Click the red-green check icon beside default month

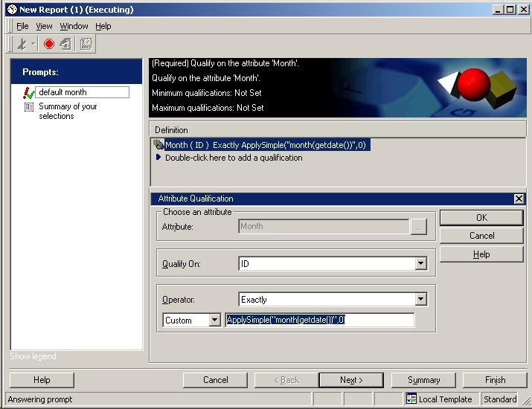[x=29, y=92]
